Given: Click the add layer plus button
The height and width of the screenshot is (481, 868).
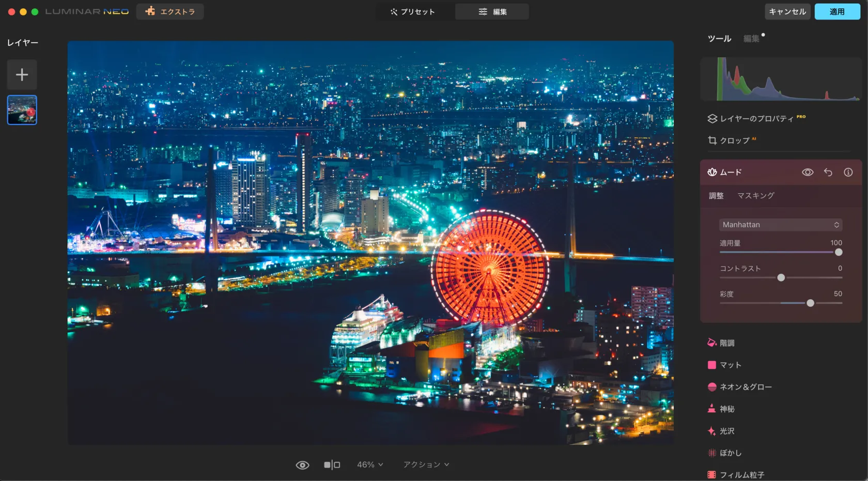Looking at the screenshot, I should (22, 75).
